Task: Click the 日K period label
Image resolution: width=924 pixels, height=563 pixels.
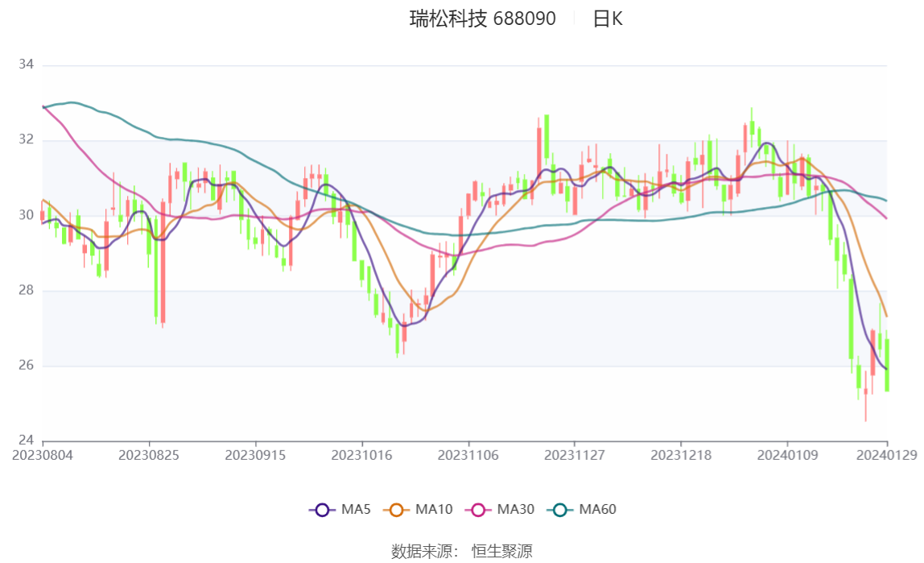Action: pyautogui.click(x=608, y=19)
